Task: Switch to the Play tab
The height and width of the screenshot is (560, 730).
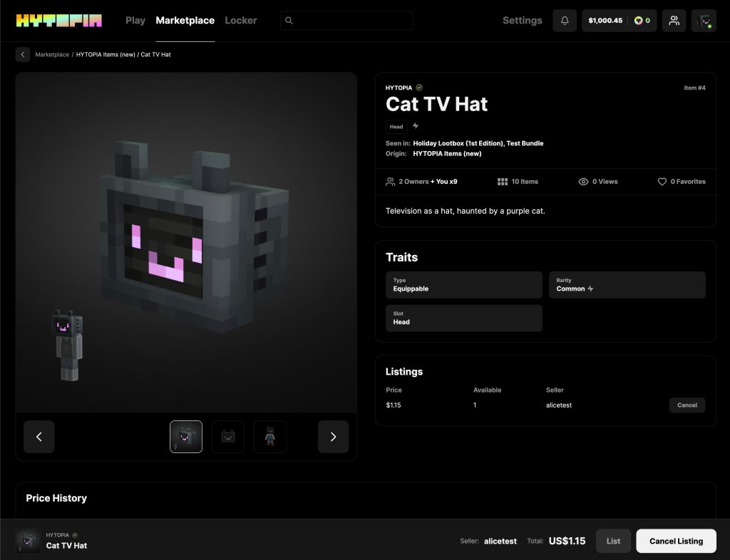Action: (135, 21)
